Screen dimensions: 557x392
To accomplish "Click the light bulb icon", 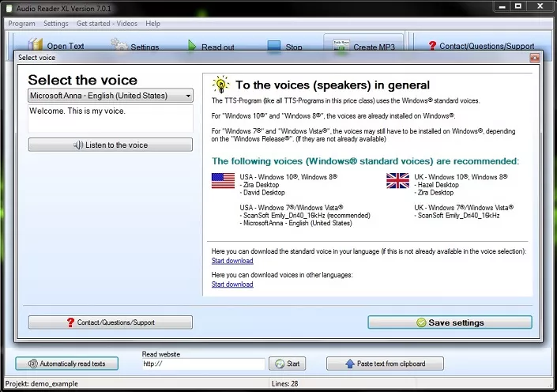I will click(x=220, y=85).
